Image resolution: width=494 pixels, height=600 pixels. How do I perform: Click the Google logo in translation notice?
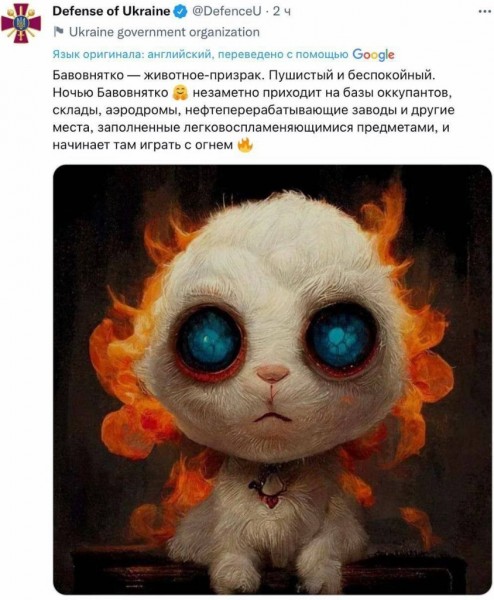[x=373, y=54]
